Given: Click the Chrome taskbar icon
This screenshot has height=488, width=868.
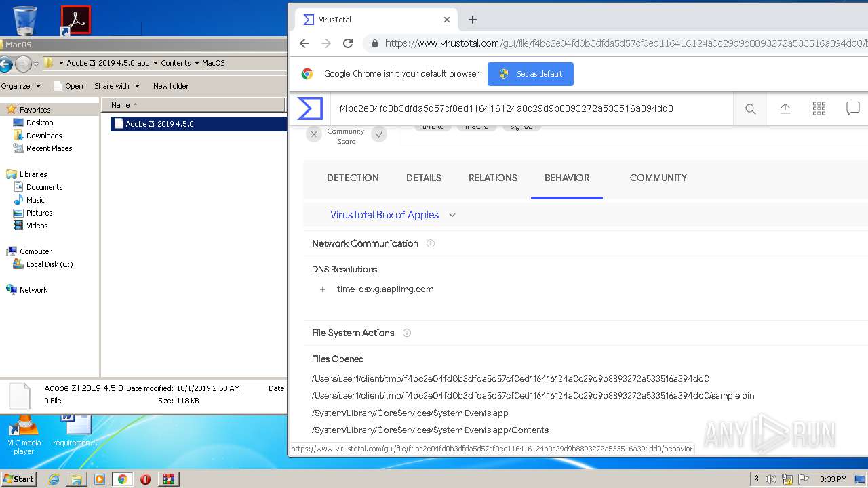Looking at the screenshot, I should coord(122,479).
